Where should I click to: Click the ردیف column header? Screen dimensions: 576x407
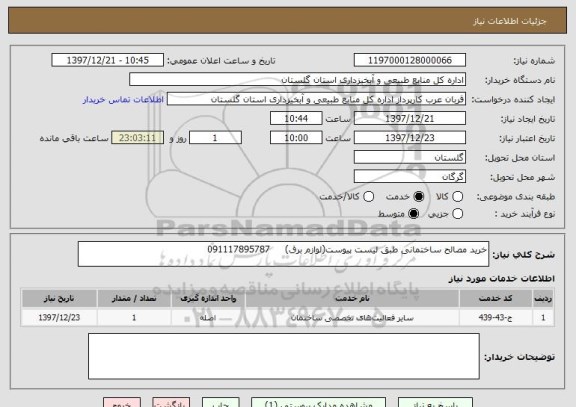(x=543, y=298)
